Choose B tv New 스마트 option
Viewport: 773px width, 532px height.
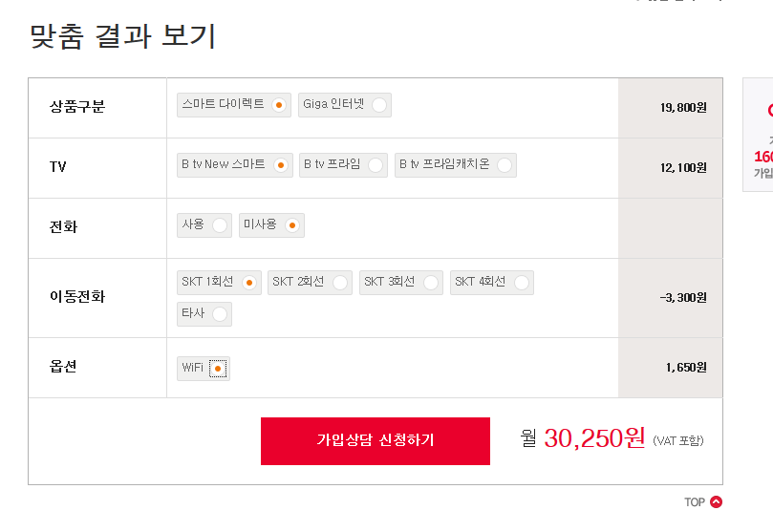coord(280,165)
